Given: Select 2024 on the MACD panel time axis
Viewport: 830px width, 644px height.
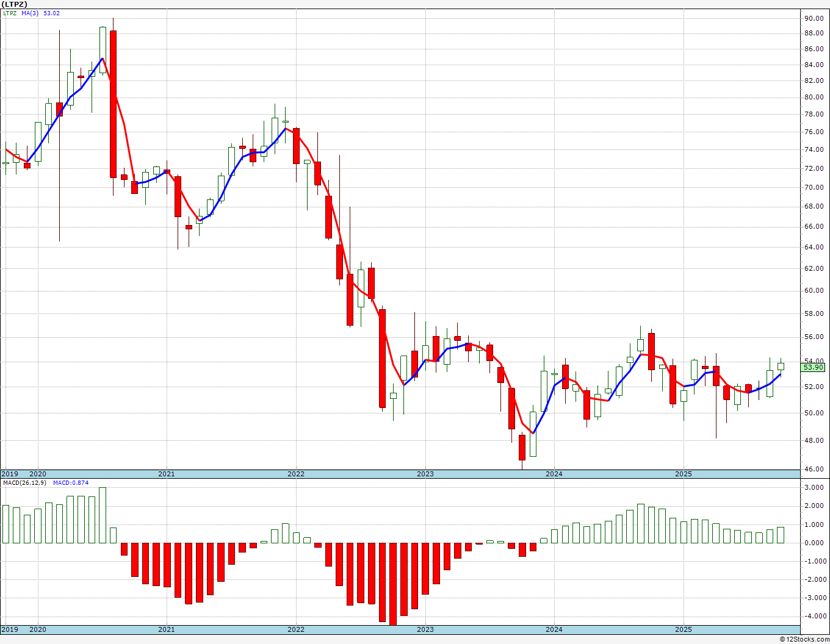Looking at the screenshot, I should (x=554, y=629).
